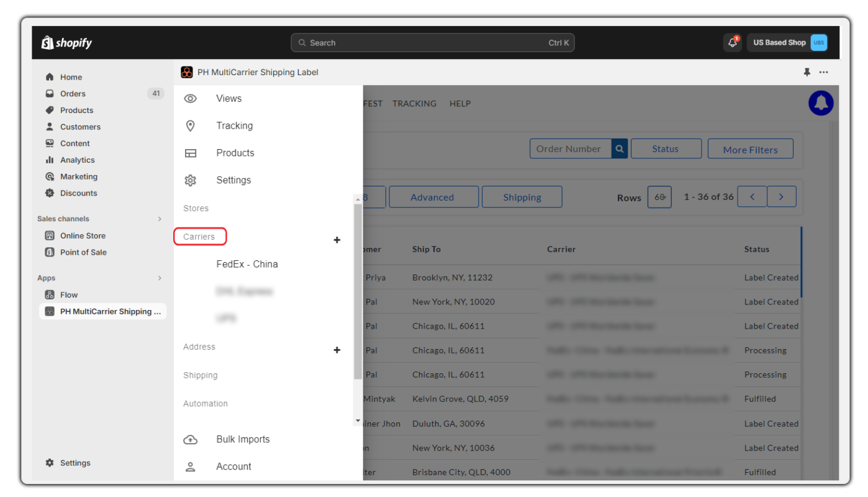Click the Advanced button
The height and width of the screenshot is (497, 868).
433,197
